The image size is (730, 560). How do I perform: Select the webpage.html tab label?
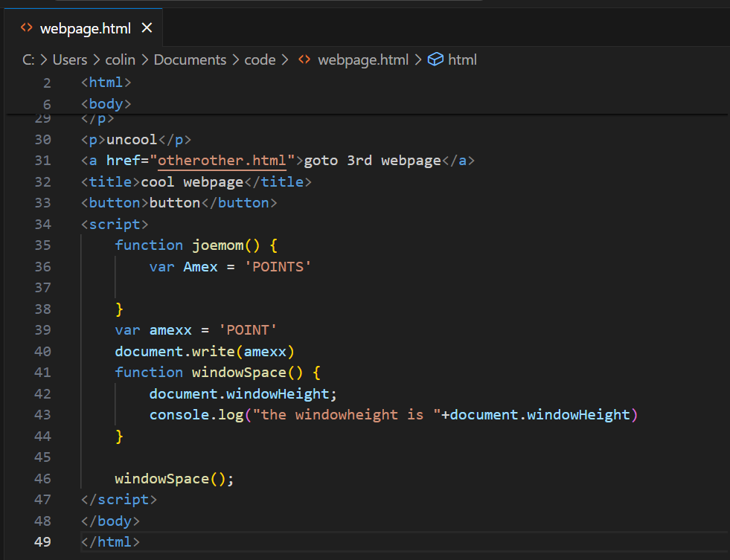pyautogui.click(x=85, y=28)
